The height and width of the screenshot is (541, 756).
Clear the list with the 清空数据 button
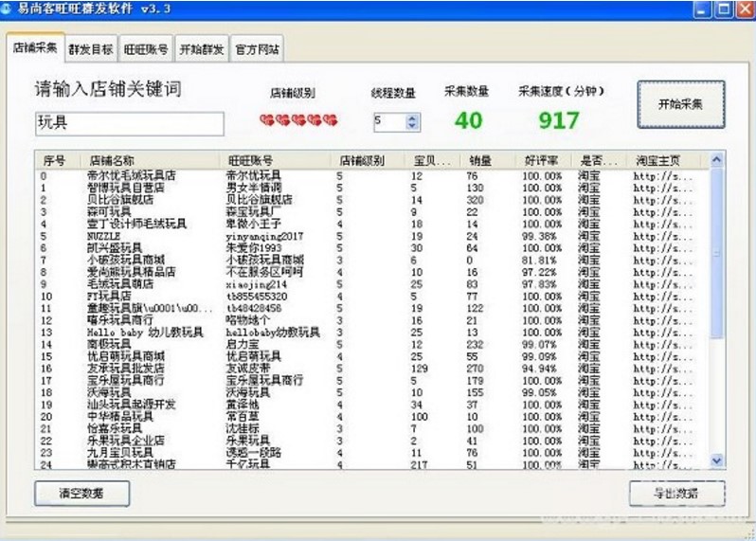pos(81,493)
